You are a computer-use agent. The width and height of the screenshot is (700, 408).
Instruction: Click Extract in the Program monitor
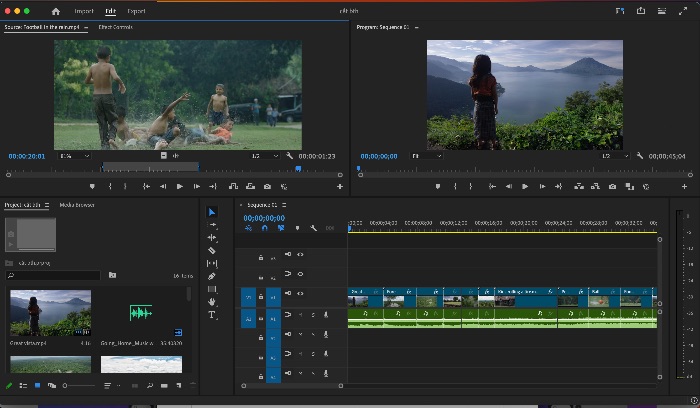(x=595, y=187)
